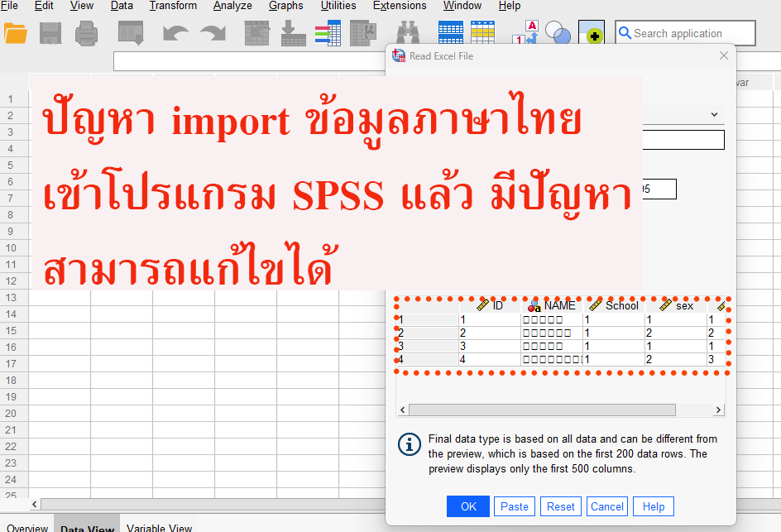Insert variable toolbar icon
Viewport: 781px width, 532px height.
click(482, 33)
